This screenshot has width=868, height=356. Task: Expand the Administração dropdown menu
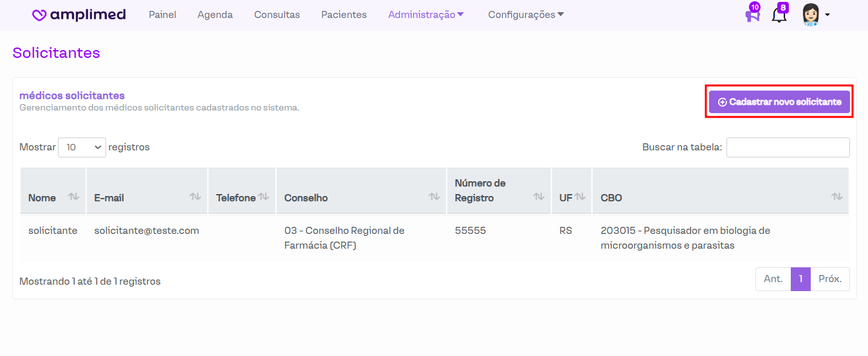click(426, 15)
